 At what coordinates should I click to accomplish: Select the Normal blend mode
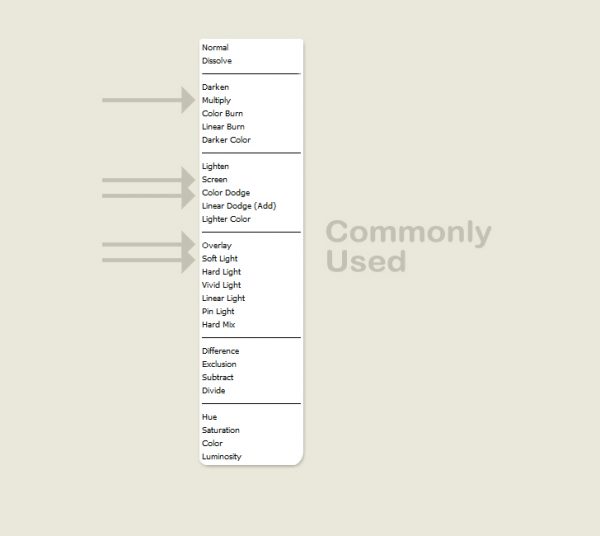[x=215, y=48]
